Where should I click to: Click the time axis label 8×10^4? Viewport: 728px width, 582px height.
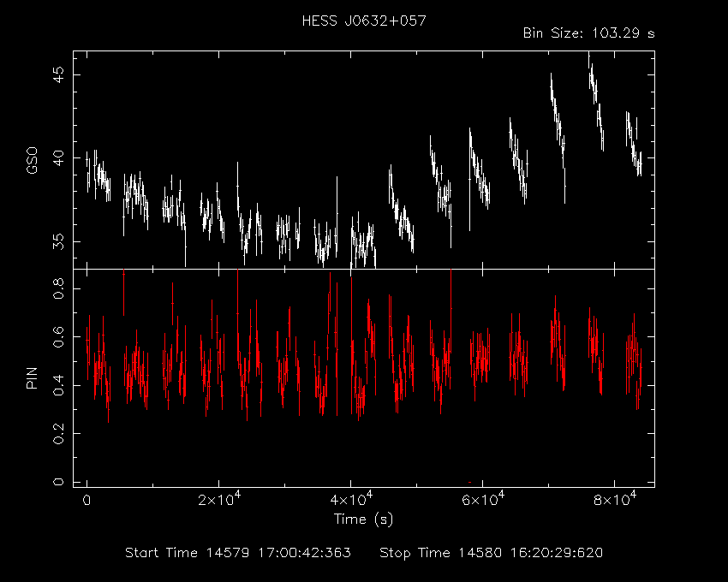coord(615,499)
